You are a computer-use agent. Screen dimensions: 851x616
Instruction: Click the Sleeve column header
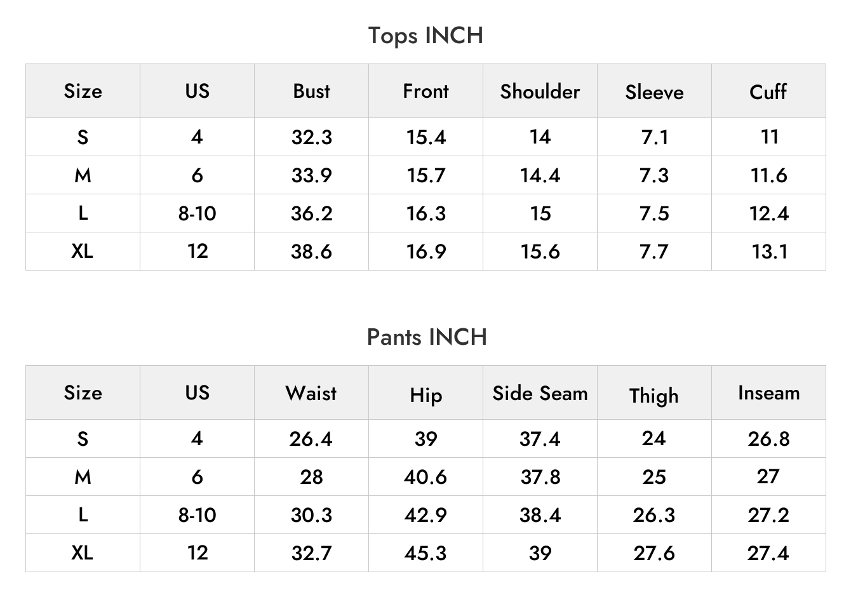tap(654, 92)
